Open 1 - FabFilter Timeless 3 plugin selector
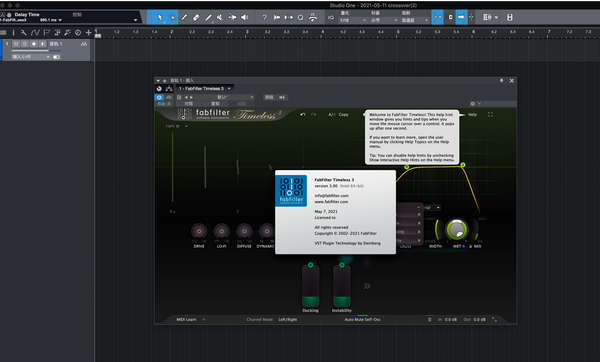This screenshot has height=362, width=600. pyautogui.click(x=205, y=88)
